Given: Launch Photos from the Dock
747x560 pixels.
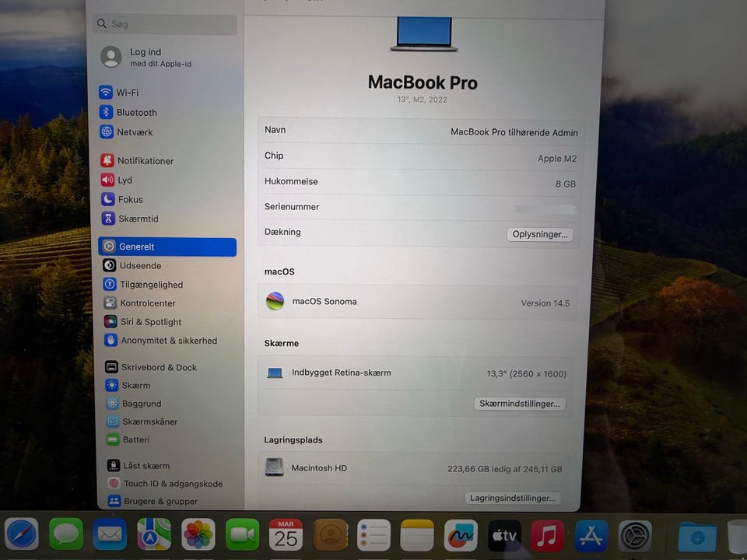Looking at the screenshot, I should coord(198,534).
